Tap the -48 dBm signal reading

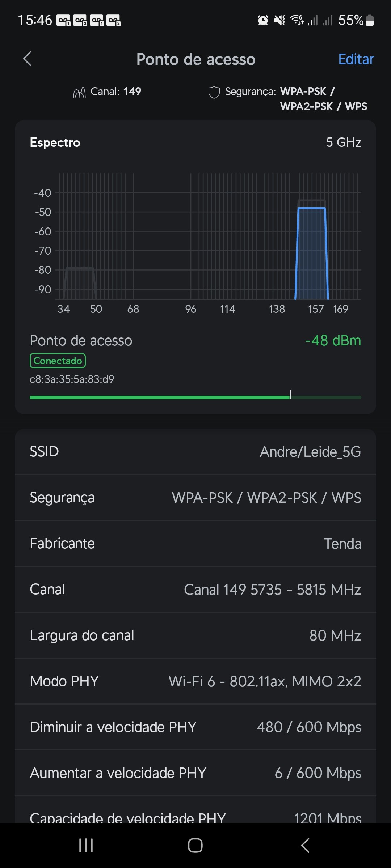click(x=333, y=341)
